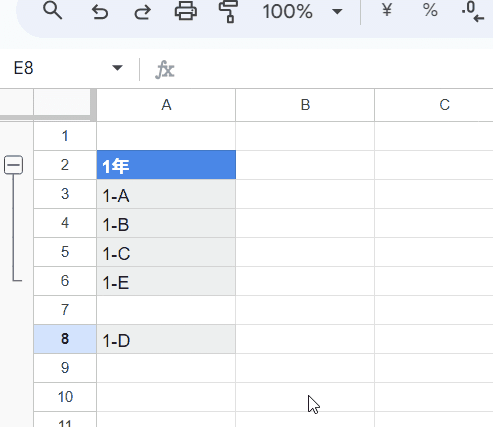Open the name box dropdown arrow
Image resolution: width=493 pixels, height=427 pixels.
117,68
